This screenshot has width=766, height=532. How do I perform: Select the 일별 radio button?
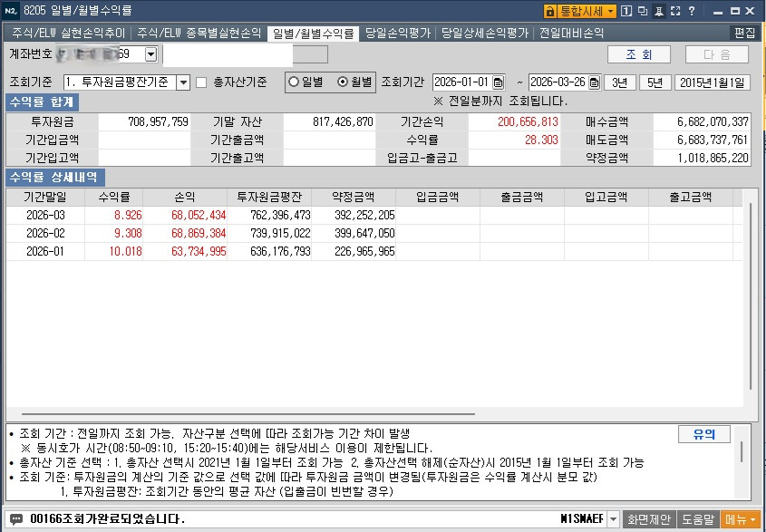click(x=294, y=82)
